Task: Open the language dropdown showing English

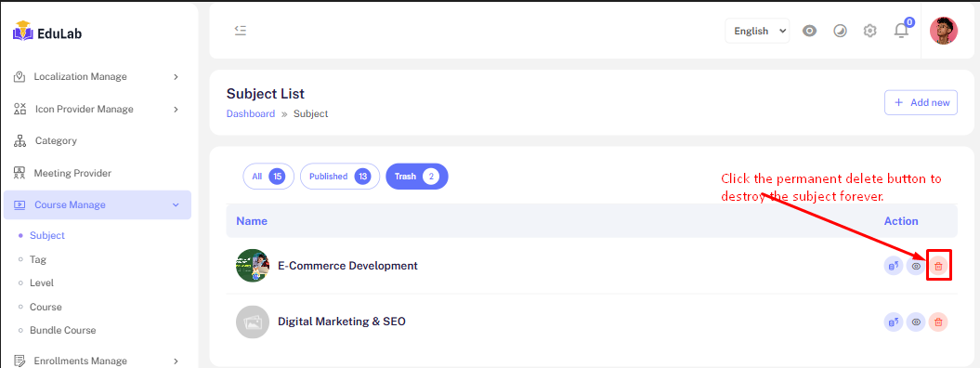Action: click(x=757, y=31)
